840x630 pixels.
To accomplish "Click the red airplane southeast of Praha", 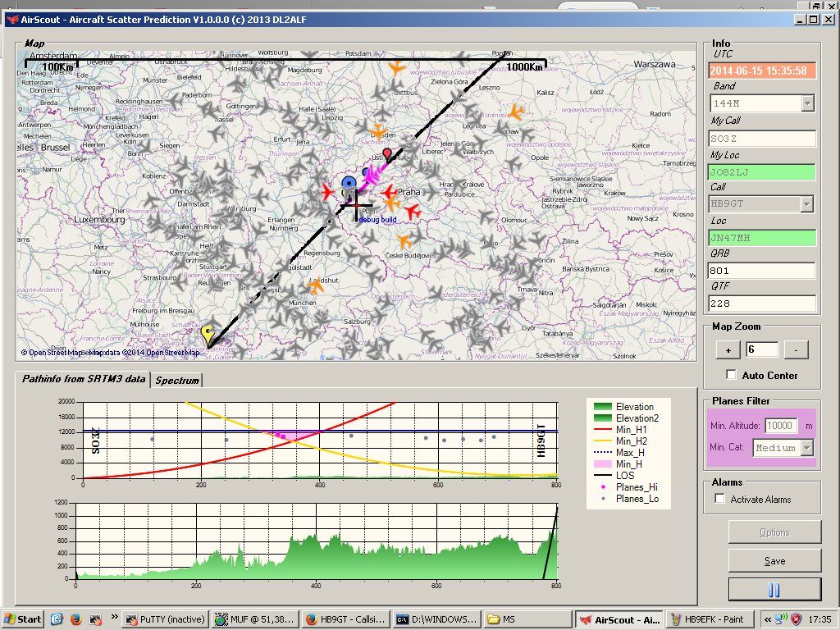I will (x=412, y=212).
